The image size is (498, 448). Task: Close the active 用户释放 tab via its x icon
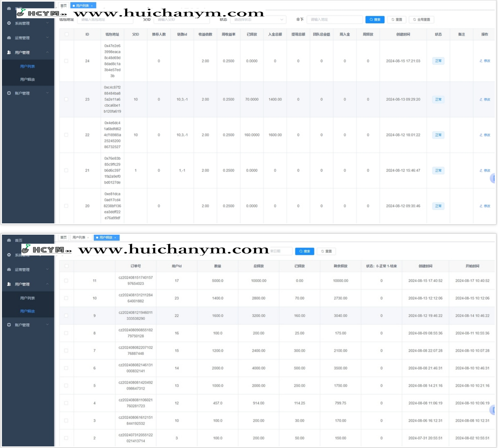point(115,238)
